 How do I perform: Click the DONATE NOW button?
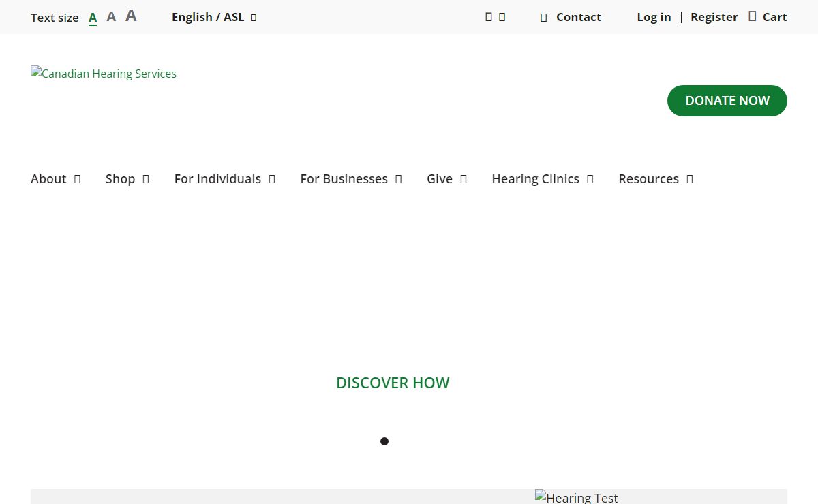point(727,101)
